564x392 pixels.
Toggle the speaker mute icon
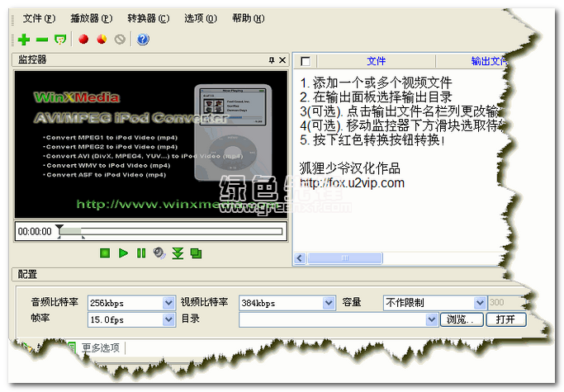159,253
